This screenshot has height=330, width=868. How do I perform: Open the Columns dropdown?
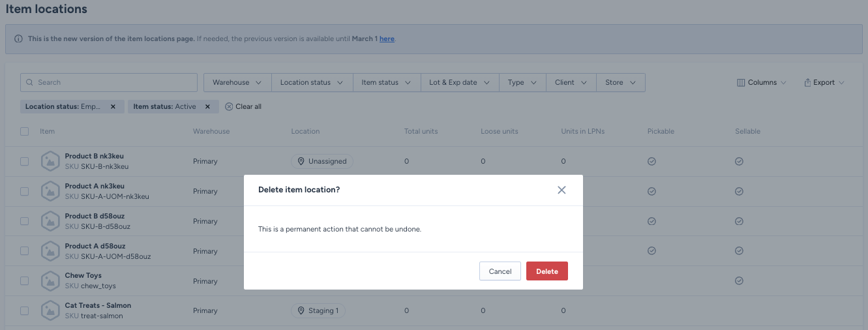coord(761,82)
